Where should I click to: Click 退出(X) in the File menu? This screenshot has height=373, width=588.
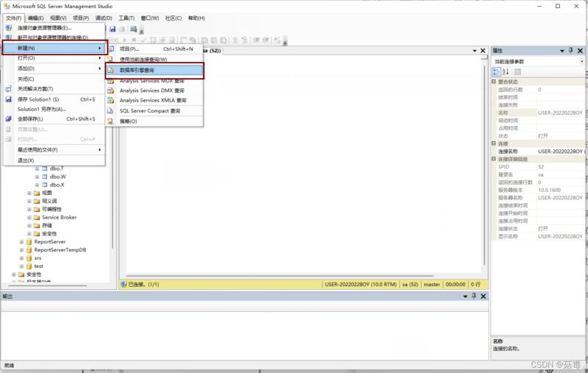click(54, 160)
